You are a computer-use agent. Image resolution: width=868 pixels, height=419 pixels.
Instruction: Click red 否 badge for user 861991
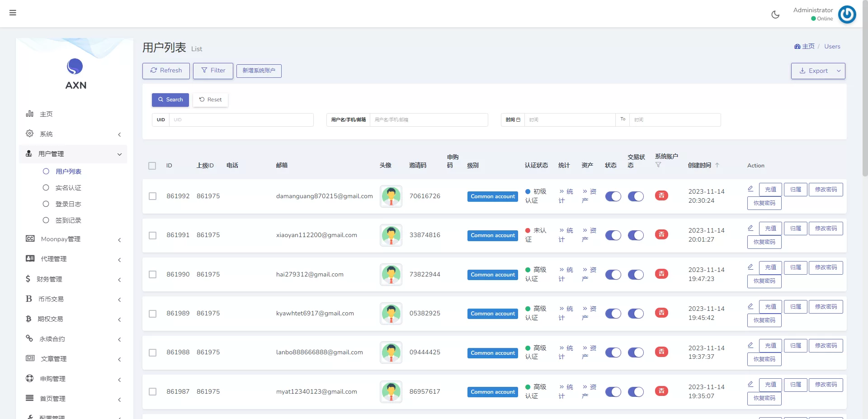661,235
